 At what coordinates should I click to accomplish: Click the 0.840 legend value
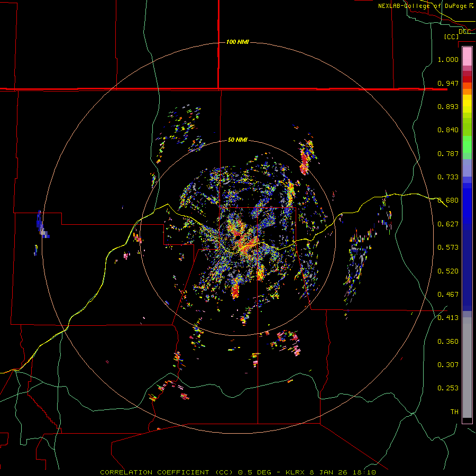coord(448,130)
